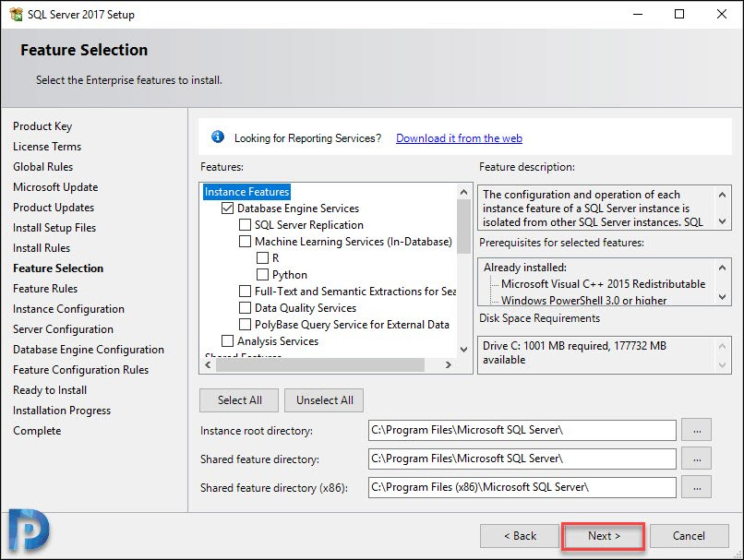Tick the Data Quality Services checkbox
The image size is (744, 560).
(x=245, y=308)
